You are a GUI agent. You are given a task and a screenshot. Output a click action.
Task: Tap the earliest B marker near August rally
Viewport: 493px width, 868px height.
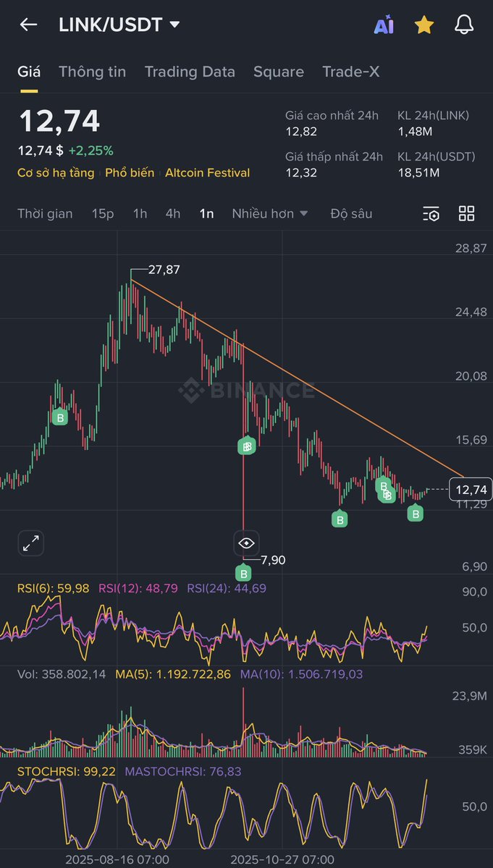pyautogui.click(x=60, y=417)
